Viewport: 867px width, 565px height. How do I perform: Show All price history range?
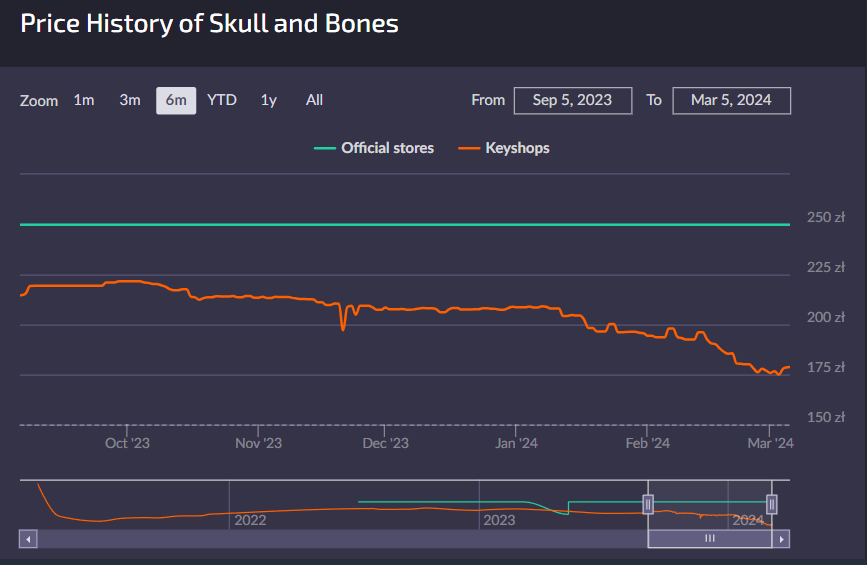(314, 100)
